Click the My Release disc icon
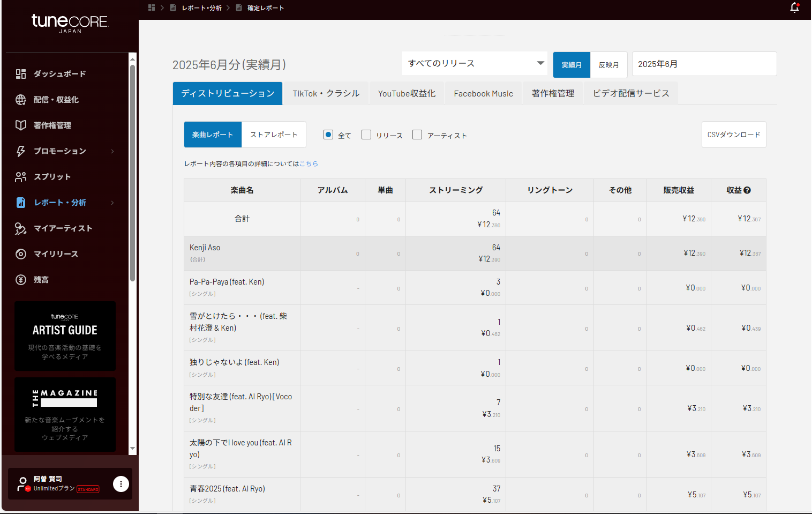812x514 pixels. [21, 254]
